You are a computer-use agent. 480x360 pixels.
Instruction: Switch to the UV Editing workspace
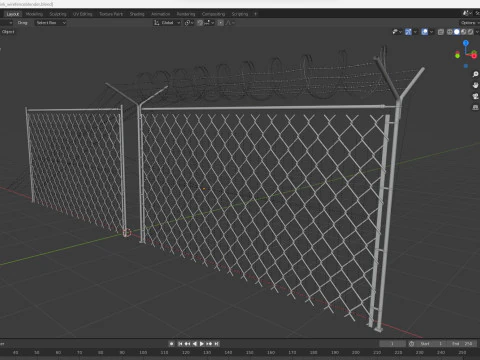[82, 14]
